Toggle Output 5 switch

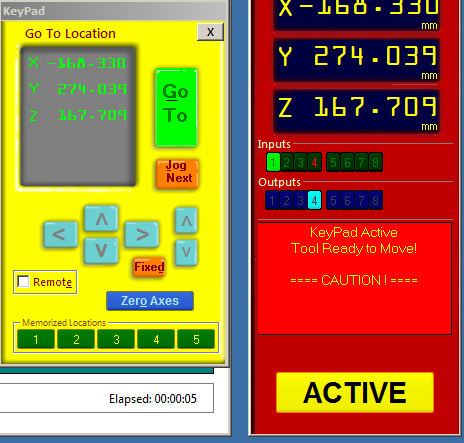pyautogui.click(x=333, y=200)
